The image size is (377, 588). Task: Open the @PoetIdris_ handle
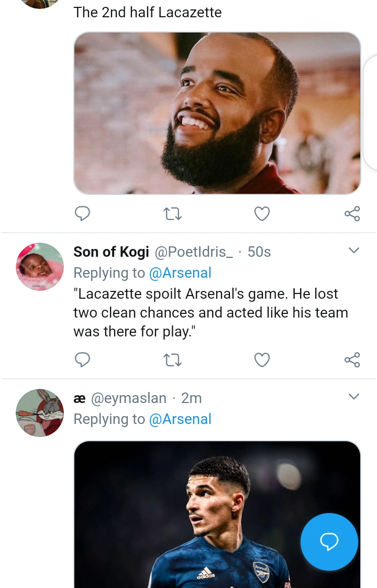pos(193,252)
